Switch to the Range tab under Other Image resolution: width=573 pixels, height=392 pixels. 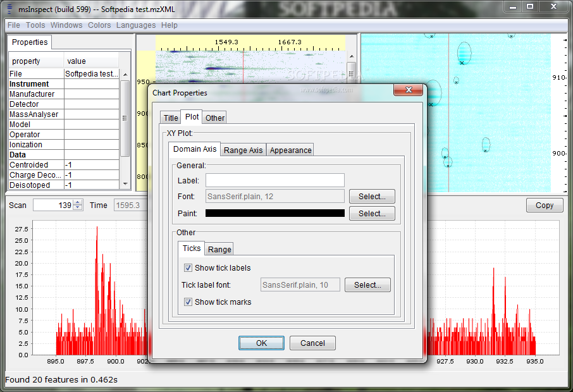pyautogui.click(x=219, y=250)
